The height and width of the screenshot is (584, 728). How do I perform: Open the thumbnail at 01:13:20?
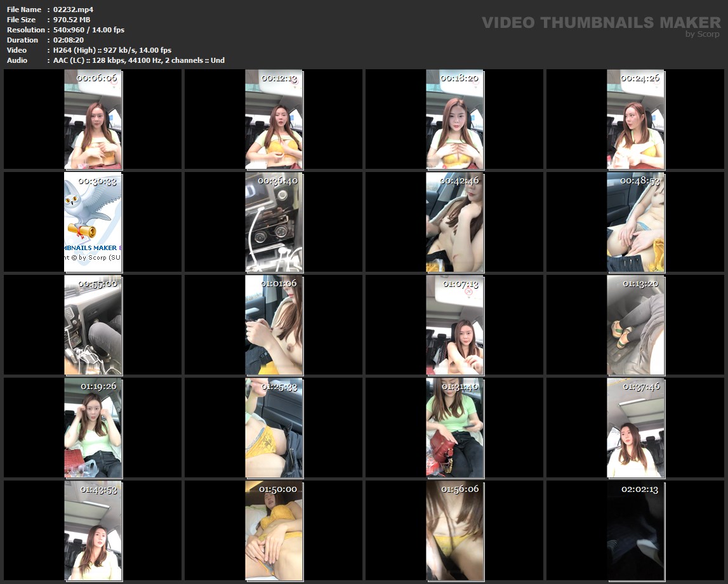[x=635, y=325]
